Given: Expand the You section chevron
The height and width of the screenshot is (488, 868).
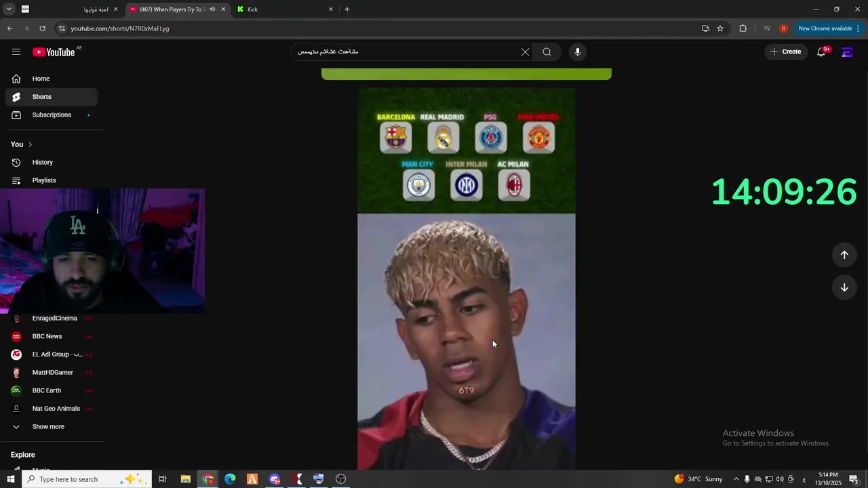Looking at the screenshot, I should pyautogui.click(x=30, y=144).
